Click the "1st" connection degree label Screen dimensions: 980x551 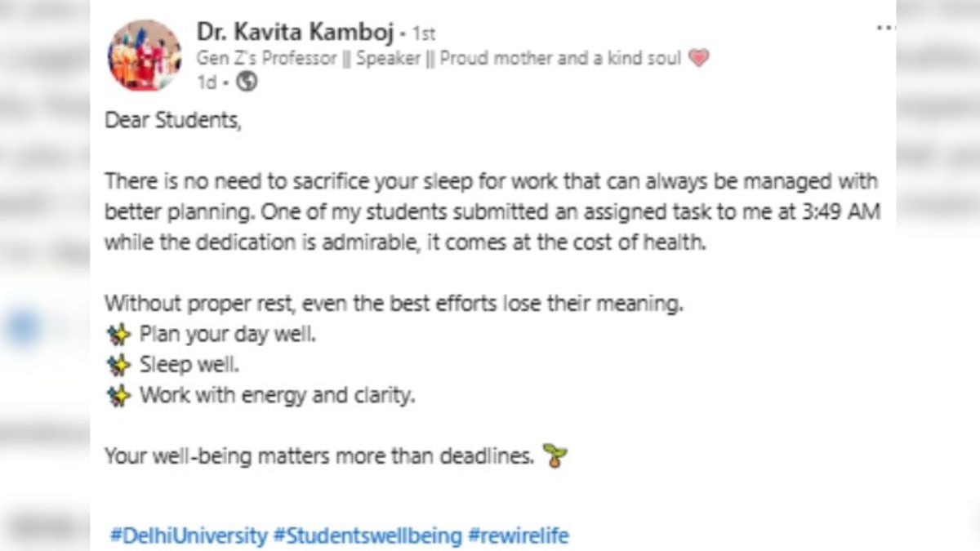[424, 34]
